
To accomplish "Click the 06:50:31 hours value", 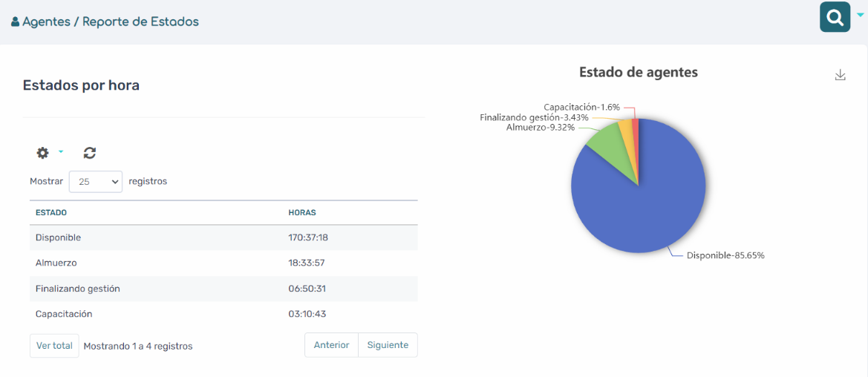I will tap(307, 289).
